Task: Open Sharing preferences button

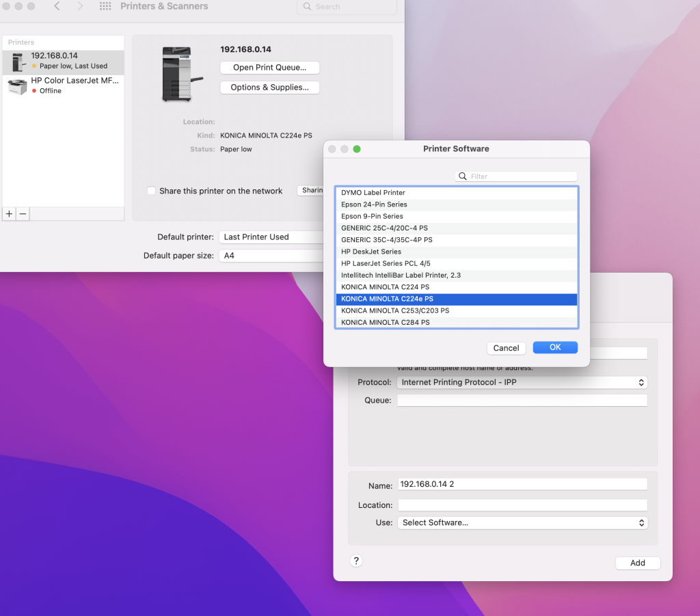Action: (311, 191)
